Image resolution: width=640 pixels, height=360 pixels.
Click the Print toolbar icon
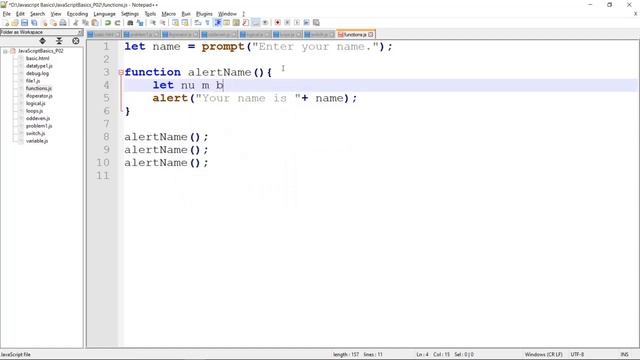click(63, 23)
